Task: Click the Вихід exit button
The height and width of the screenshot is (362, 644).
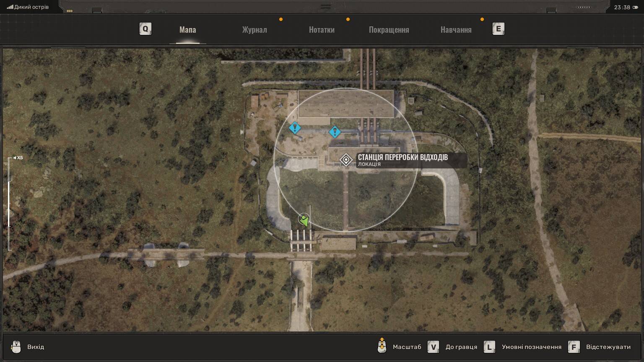Action: click(36, 347)
